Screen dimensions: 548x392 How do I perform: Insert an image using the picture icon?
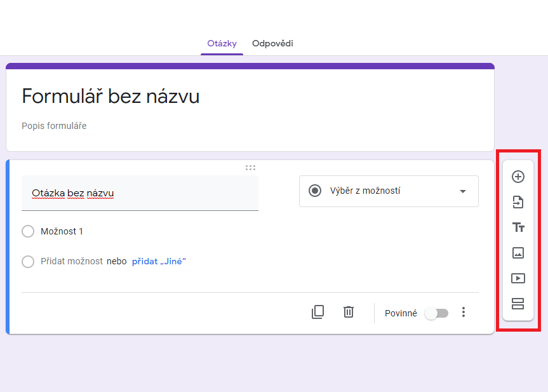[x=518, y=253]
